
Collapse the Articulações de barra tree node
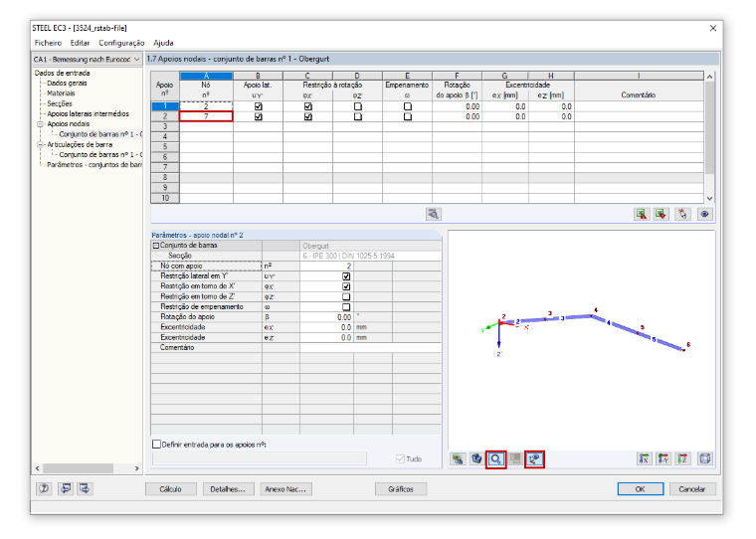point(41,144)
